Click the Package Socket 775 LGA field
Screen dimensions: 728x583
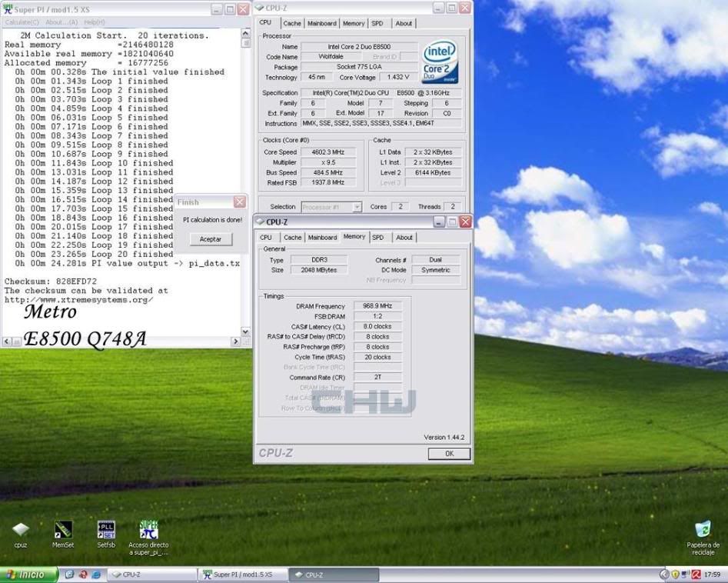click(359, 67)
